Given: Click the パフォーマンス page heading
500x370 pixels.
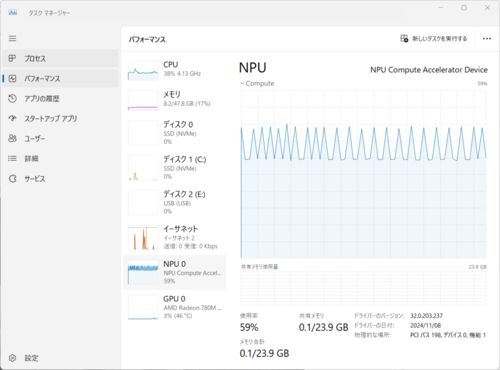Looking at the screenshot, I should pos(147,39).
